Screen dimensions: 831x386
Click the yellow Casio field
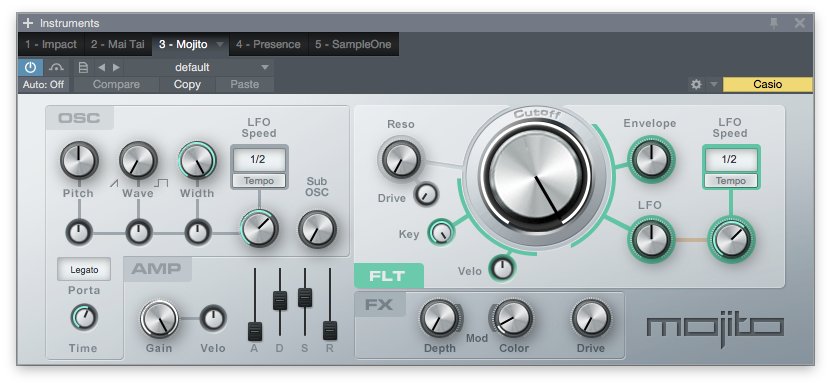[767, 84]
